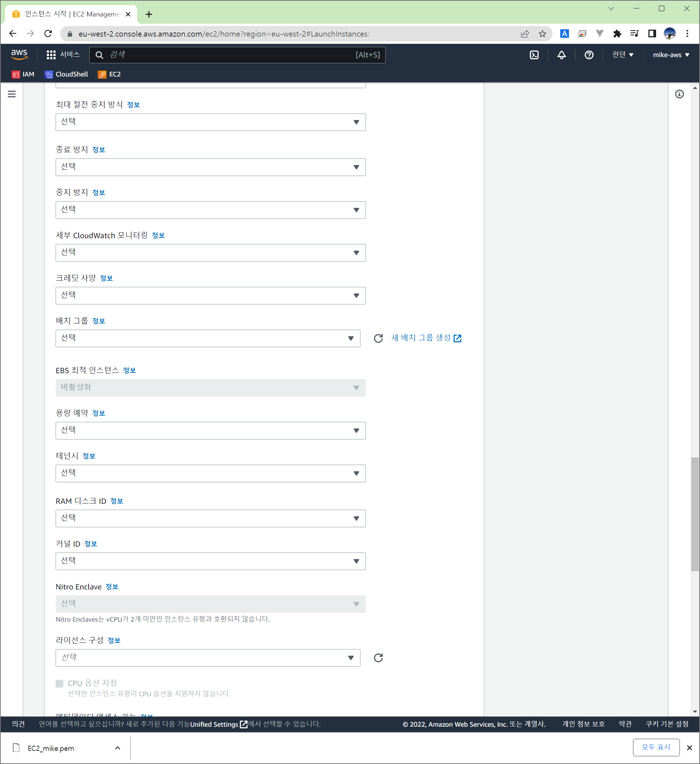Screen dimensions: 700x764
Task: Open the CloudShell shortcut
Action: click(66, 74)
